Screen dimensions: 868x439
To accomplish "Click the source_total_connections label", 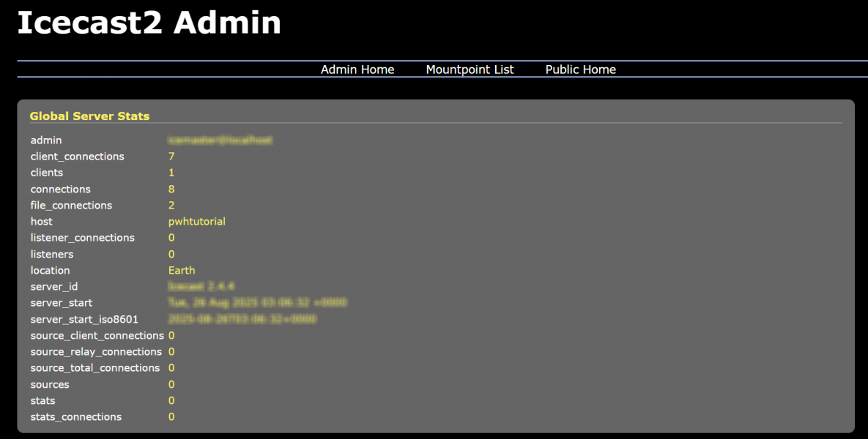I will [x=94, y=368].
